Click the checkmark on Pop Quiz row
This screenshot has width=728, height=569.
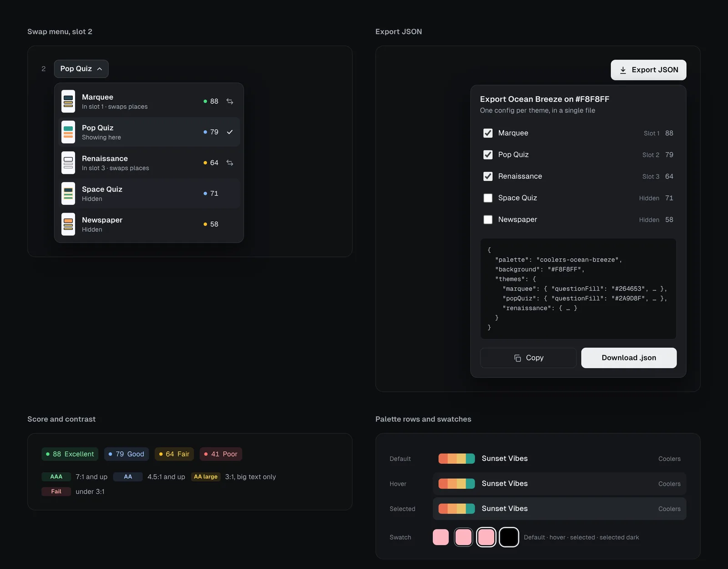(x=230, y=132)
